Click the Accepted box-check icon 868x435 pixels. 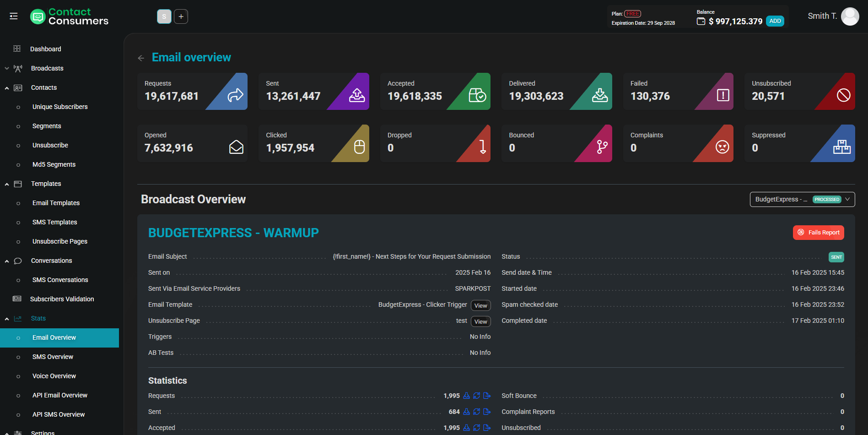[478, 95]
